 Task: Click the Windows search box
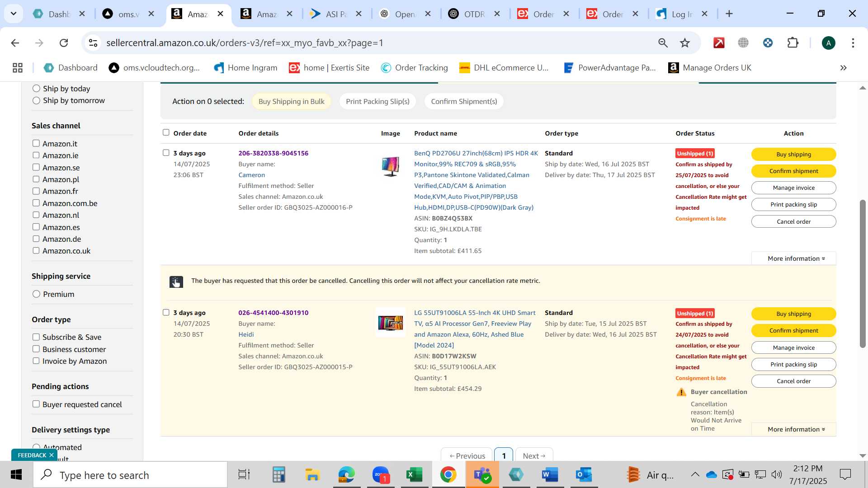[x=130, y=475]
